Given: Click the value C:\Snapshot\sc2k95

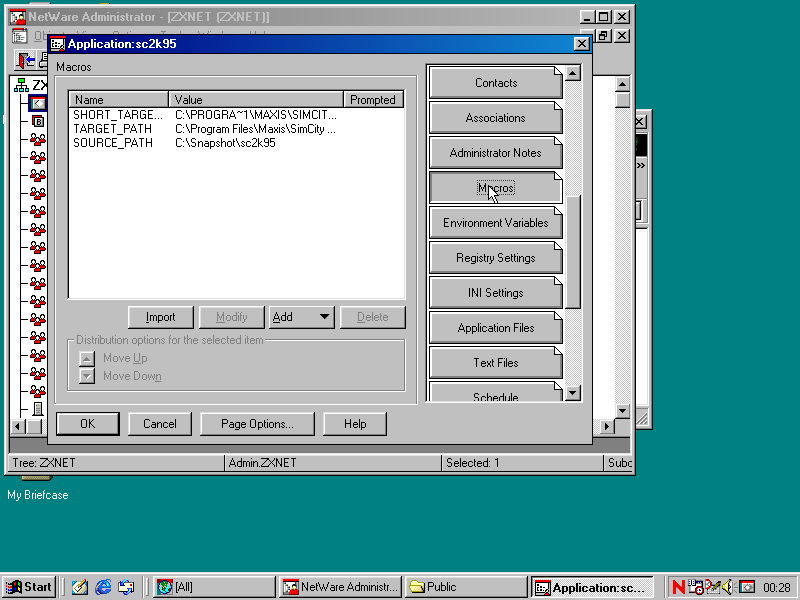Looking at the screenshot, I should pyautogui.click(x=225, y=143).
